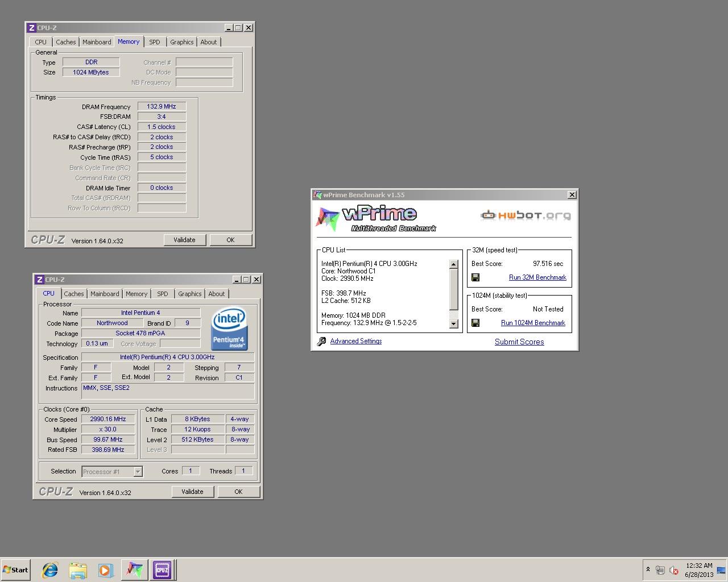728x582 pixels.
Task: Click the wPrime title bar icon
Action: [318, 195]
